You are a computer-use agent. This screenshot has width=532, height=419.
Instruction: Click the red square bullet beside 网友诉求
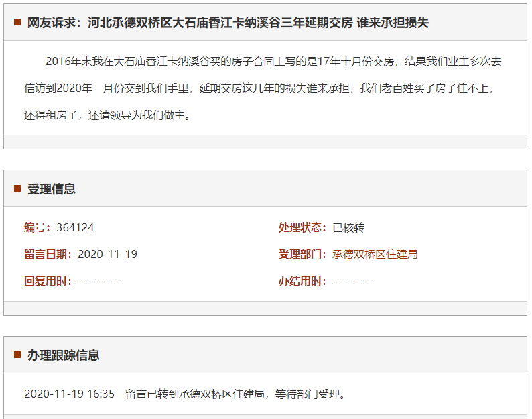pyautogui.click(x=17, y=23)
